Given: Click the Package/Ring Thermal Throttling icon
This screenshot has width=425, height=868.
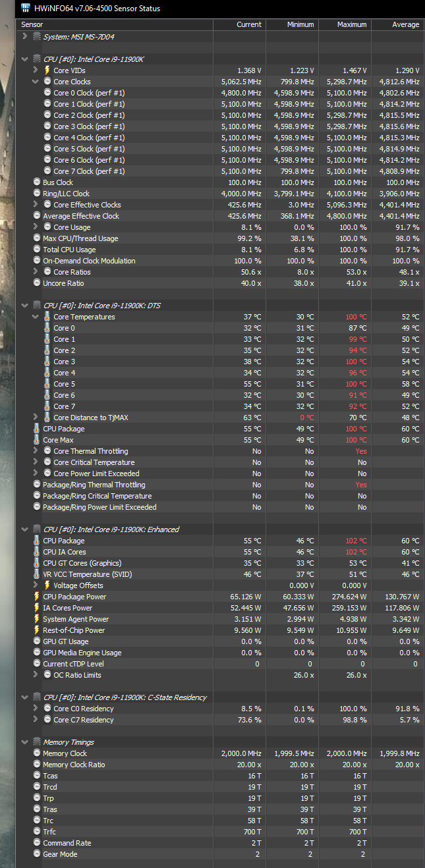Looking at the screenshot, I should (x=37, y=485).
